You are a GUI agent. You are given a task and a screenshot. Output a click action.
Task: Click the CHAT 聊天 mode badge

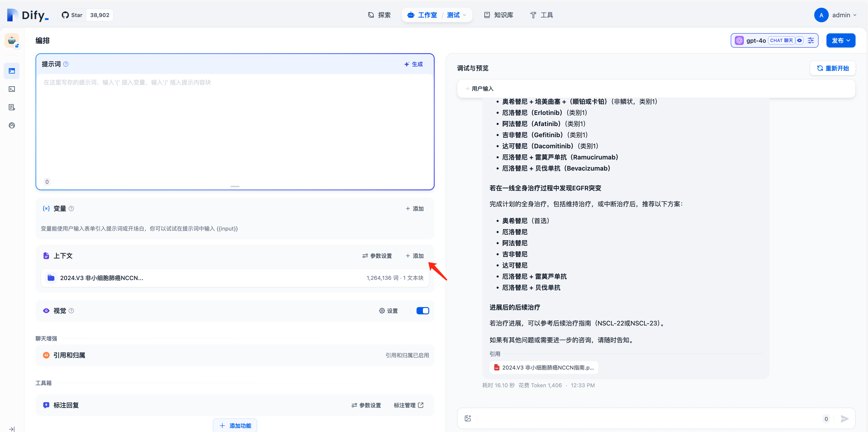tap(781, 40)
